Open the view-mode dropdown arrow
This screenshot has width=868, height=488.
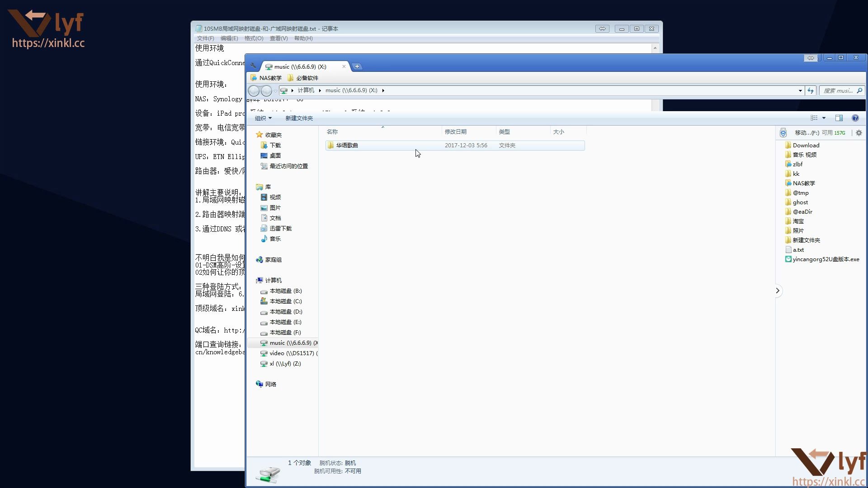pyautogui.click(x=824, y=118)
